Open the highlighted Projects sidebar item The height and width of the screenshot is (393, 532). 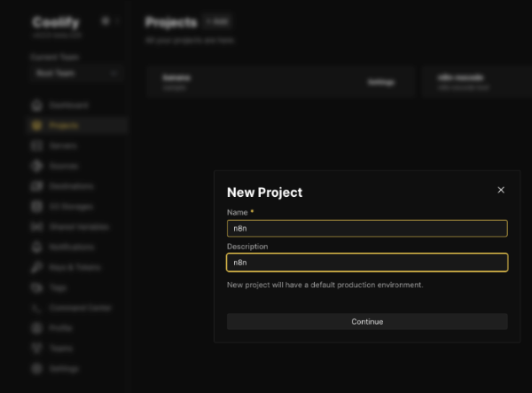coord(77,125)
